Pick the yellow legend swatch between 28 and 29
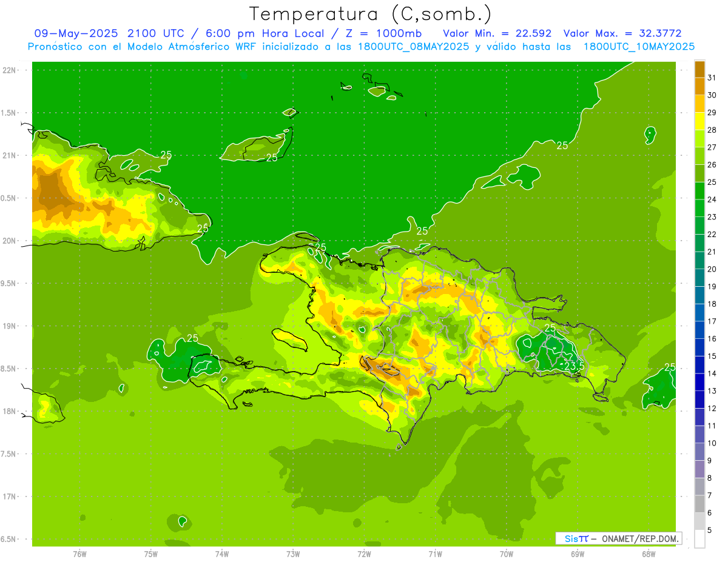 699,121
